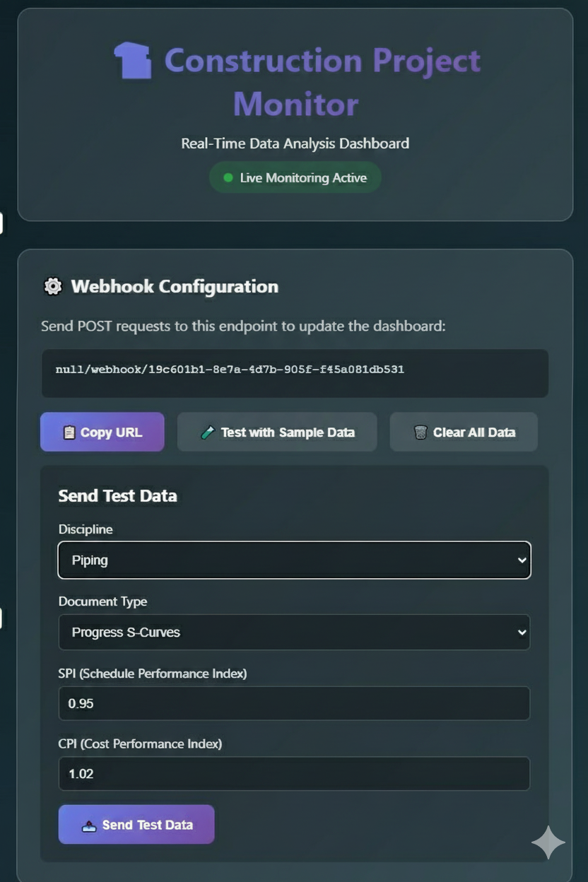Expand the Document Type dropdown arrow
588x882 pixels.
point(522,633)
